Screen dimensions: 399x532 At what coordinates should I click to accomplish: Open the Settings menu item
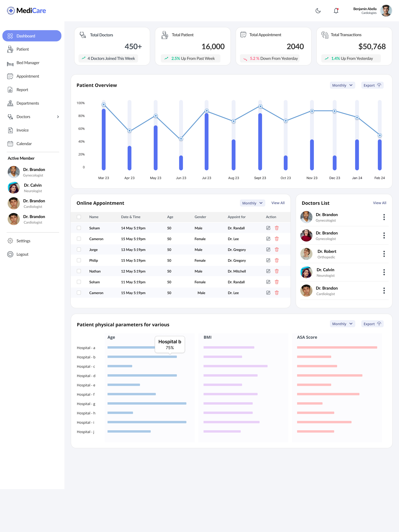tap(23, 241)
